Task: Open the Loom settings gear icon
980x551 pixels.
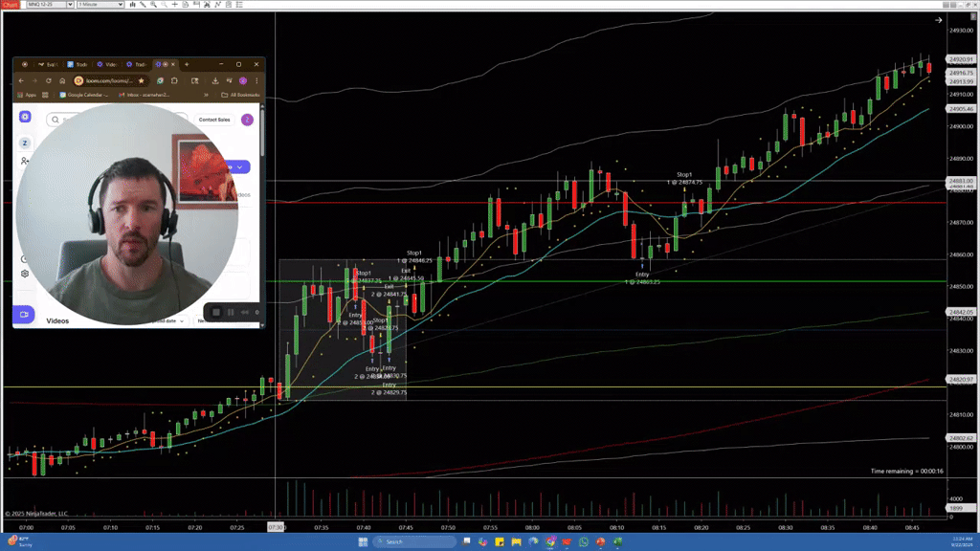Action: point(24,274)
